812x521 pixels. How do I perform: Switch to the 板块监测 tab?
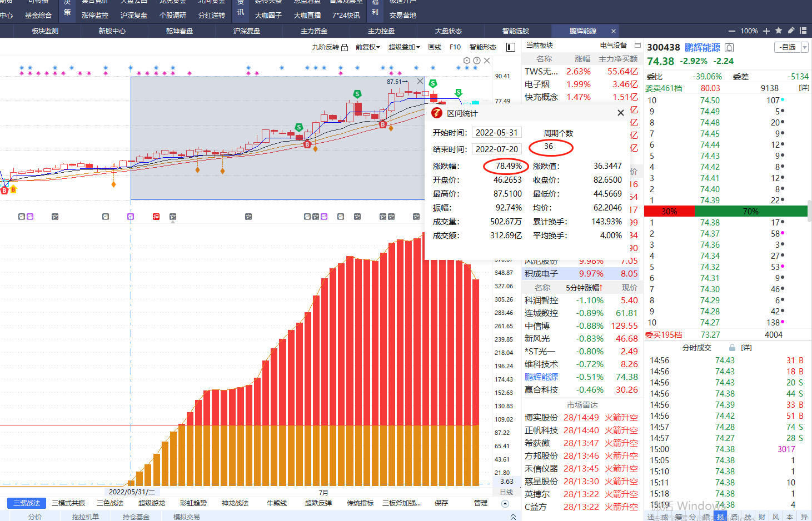point(45,31)
